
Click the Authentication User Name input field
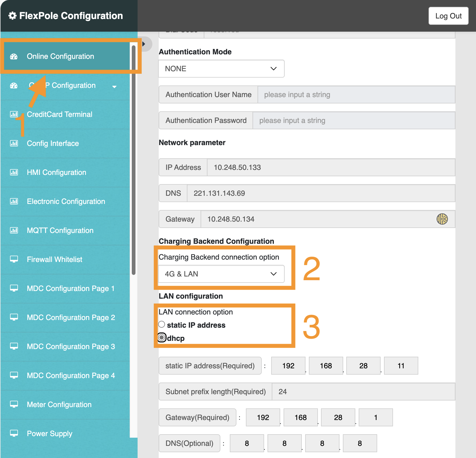pos(356,94)
